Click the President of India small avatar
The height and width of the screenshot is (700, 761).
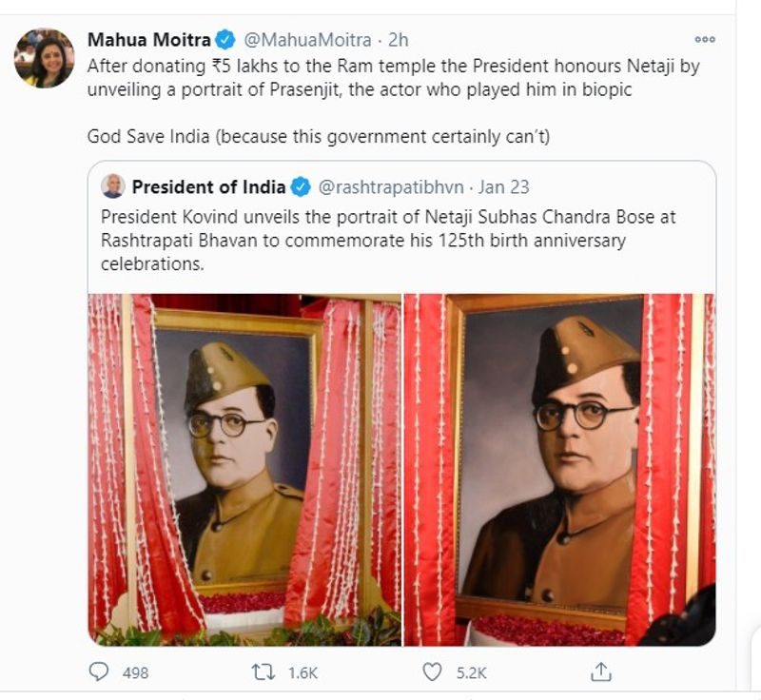pos(113,185)
